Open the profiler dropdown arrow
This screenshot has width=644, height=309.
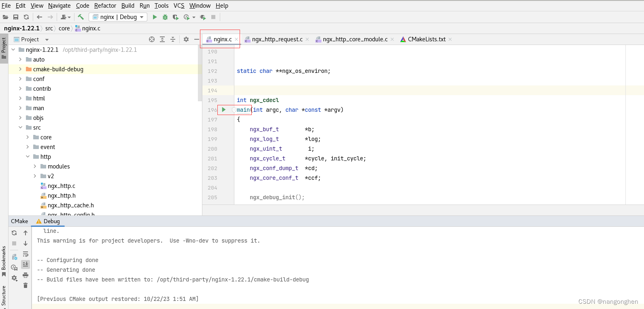coord(194,17)
